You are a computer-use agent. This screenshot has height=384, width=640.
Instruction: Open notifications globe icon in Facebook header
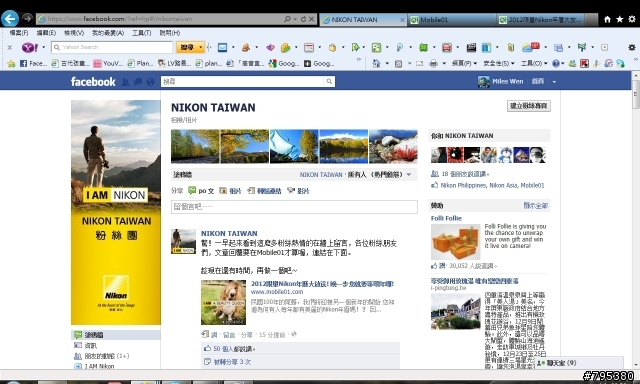150,82
